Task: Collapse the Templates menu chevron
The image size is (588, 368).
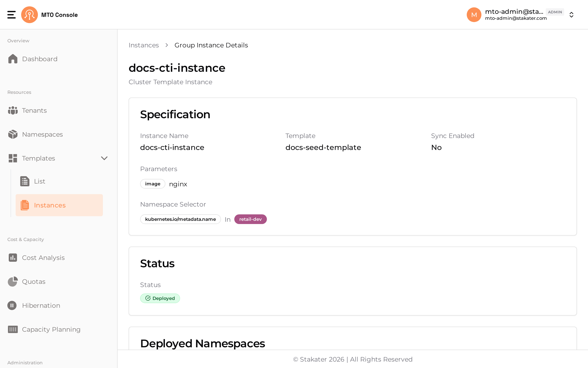Action: pyautogui.click(x=104, y=158)
